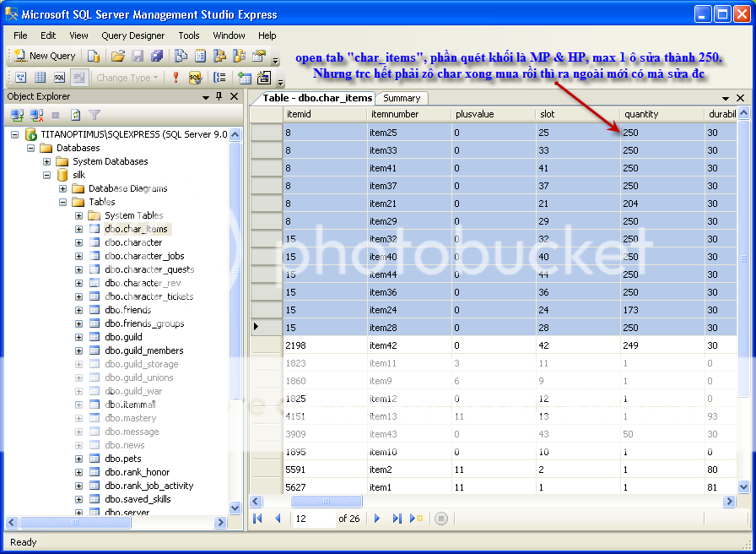Click the Connect icon in Object Explorer
Image resolution: width=756 pixels, height=554 pixels.
[18, 116]
